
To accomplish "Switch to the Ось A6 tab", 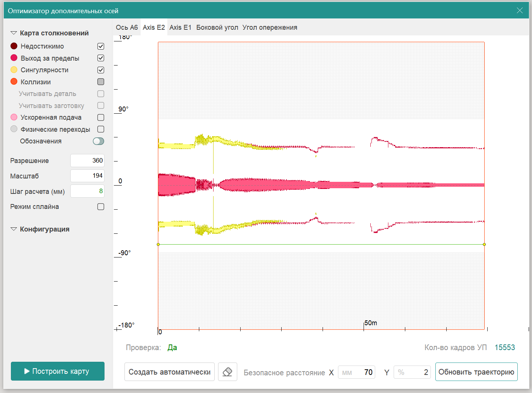I will [x=127, y=27].
